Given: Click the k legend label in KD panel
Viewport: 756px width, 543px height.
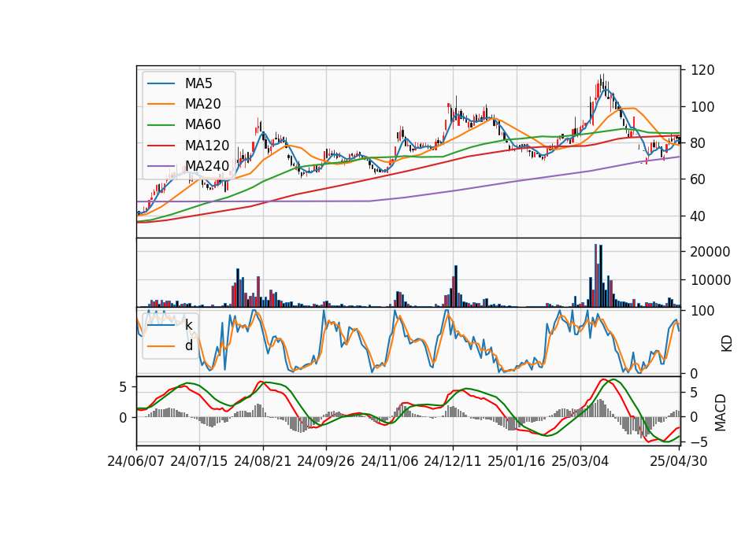Looking at the screenshot, I should pos(189,325).
